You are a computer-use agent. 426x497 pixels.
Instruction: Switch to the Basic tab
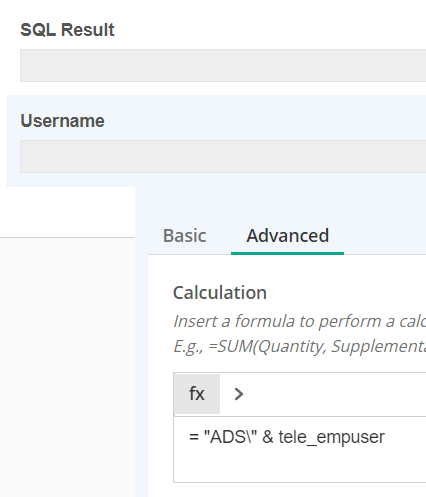pyautogui.click(x=185, y=236)
